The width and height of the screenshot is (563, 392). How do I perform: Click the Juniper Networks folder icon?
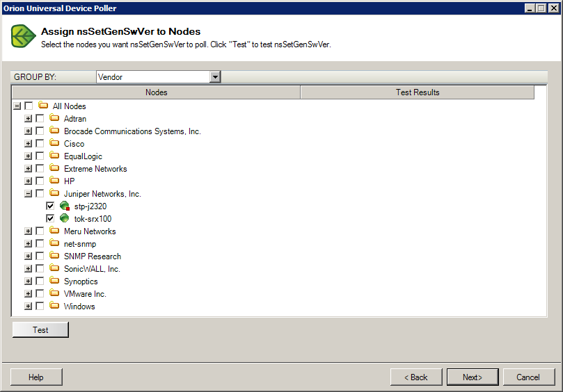click(x=54, y=193)
